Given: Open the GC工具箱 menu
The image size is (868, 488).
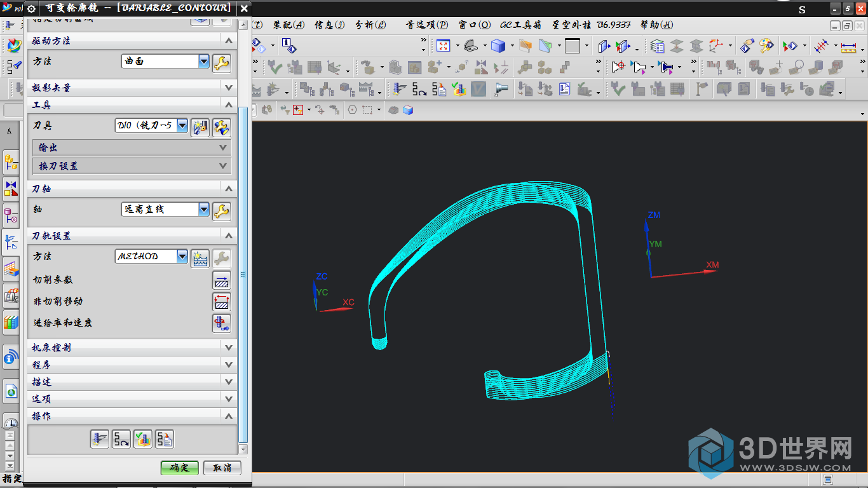Looking at the screenshot, I should tap(521, 25).
